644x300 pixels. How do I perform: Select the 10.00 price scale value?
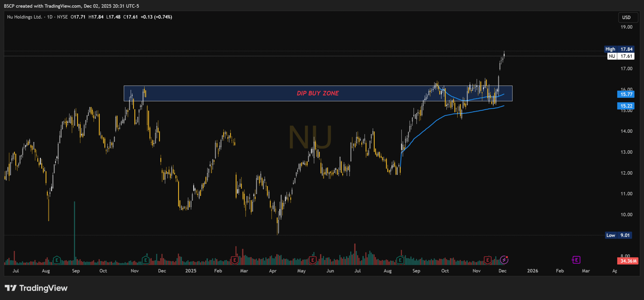tap(626, 215)
